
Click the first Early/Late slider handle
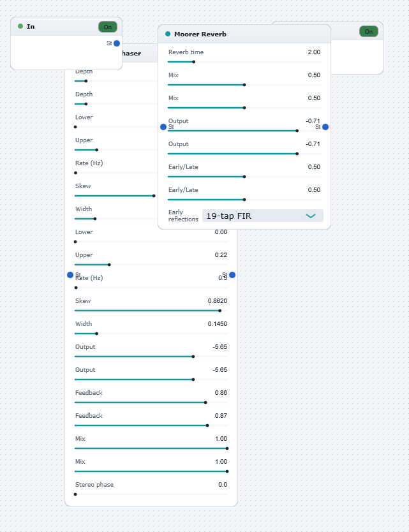coord(244,177)
